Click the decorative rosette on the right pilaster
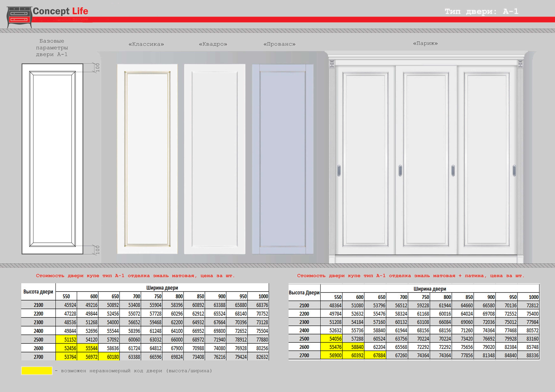The width and height of the screenshot is (555, 392). click(x=520, y=64)
